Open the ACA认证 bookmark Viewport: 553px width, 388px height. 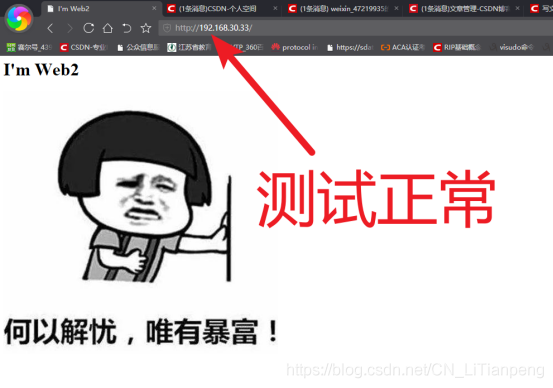(403, 47)
